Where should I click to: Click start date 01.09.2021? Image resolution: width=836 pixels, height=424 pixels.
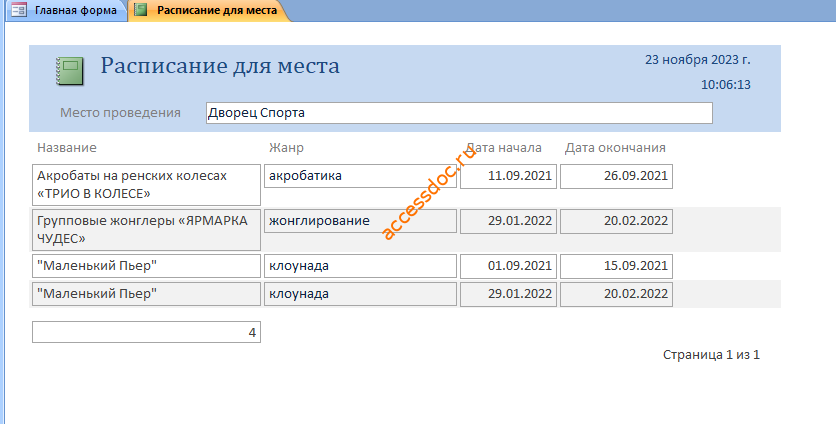pyautogui.click(x=508, y=266)
